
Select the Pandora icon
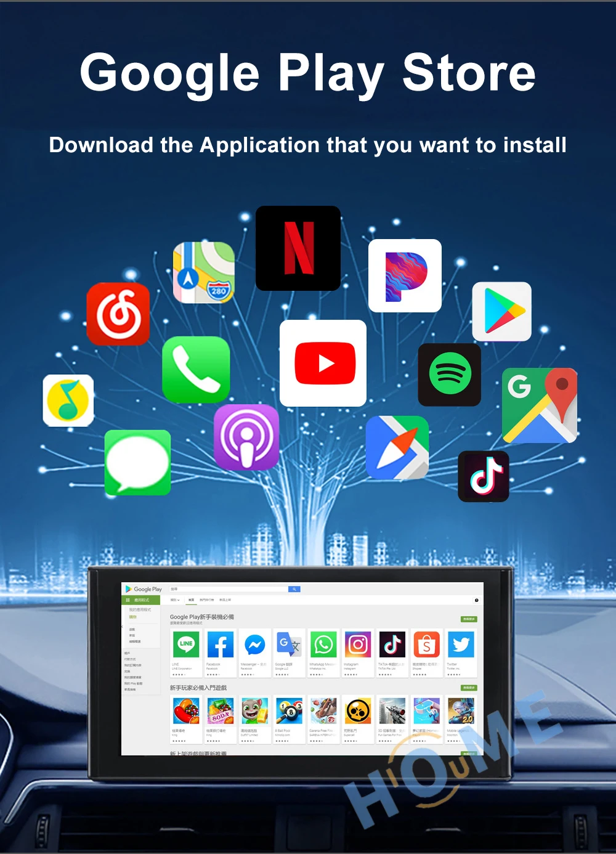[405, 277]
